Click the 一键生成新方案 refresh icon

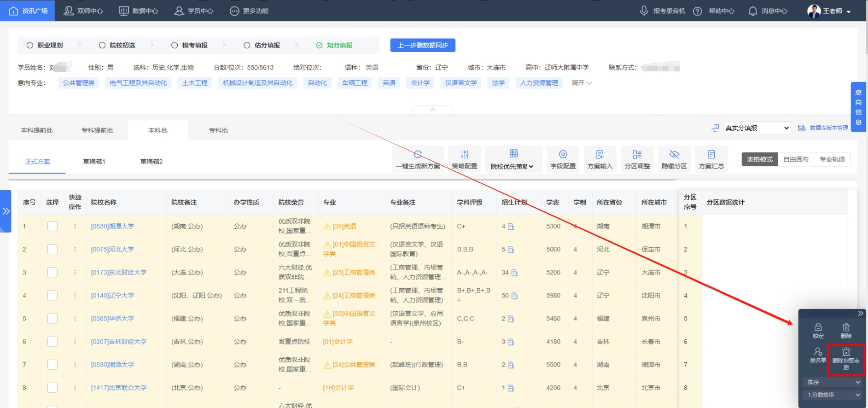[418, 154]
